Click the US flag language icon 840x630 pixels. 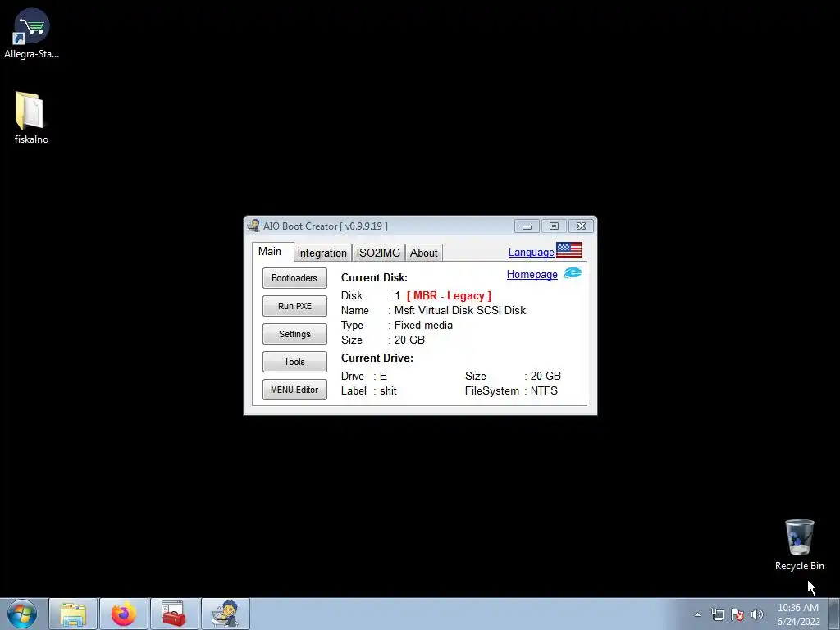tap(569, 250)
